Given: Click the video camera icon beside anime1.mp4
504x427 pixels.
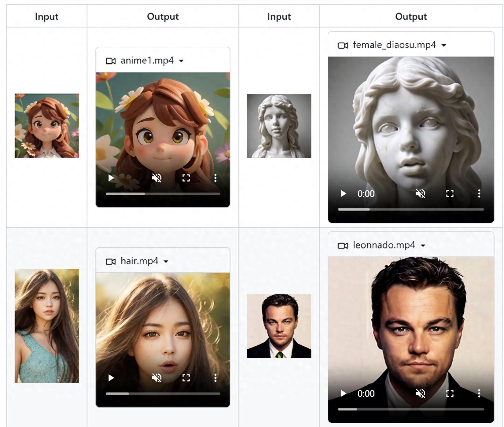Looking at the screenshot, I should [x=111, y=61].
